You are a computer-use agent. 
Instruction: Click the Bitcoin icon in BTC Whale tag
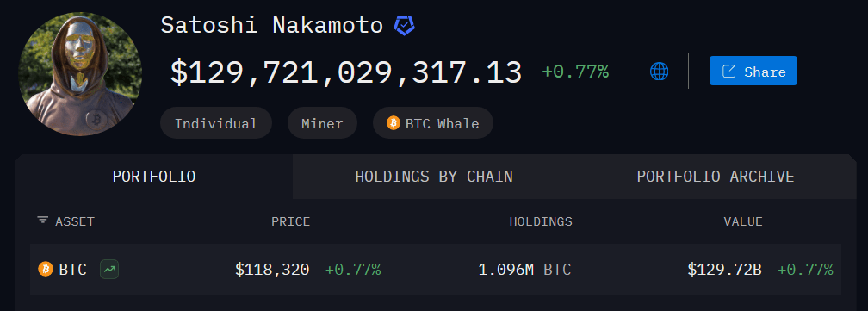(393, 123)
